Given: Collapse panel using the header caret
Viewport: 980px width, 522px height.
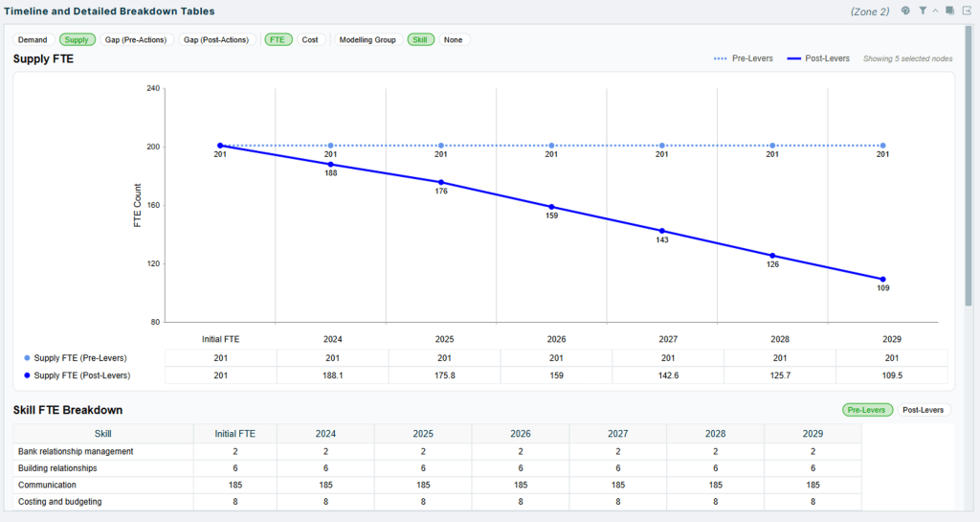Looking at the screenshot, I should [935, 11].
